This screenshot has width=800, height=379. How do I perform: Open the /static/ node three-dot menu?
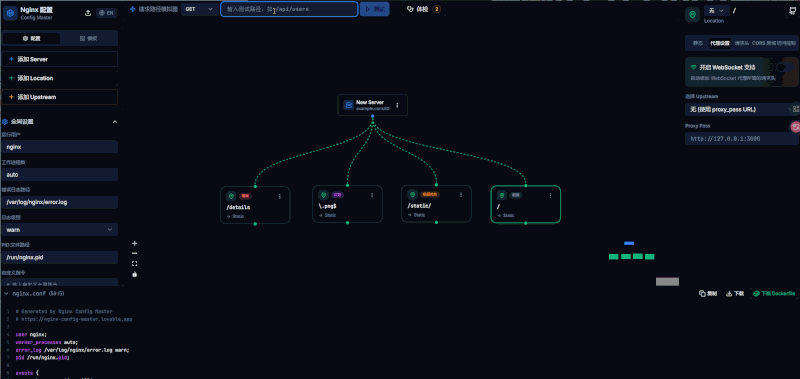(x=461, y=194)
